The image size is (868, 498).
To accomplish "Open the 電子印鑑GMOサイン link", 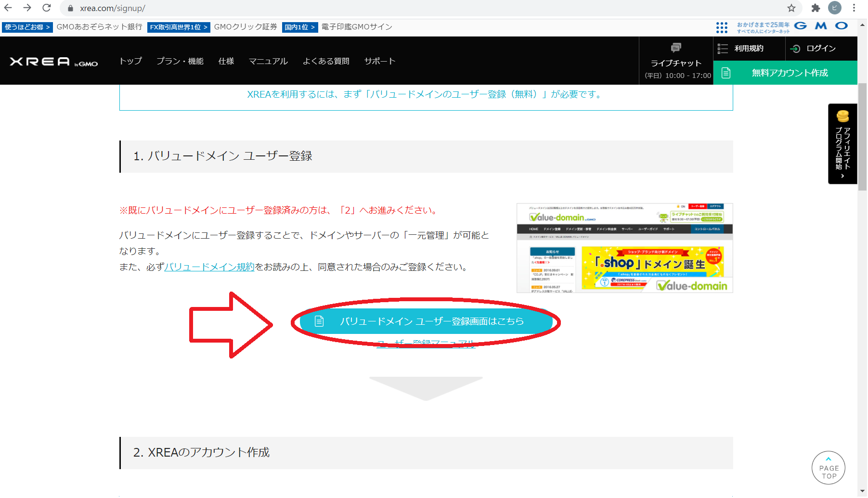I will [357, 27].
